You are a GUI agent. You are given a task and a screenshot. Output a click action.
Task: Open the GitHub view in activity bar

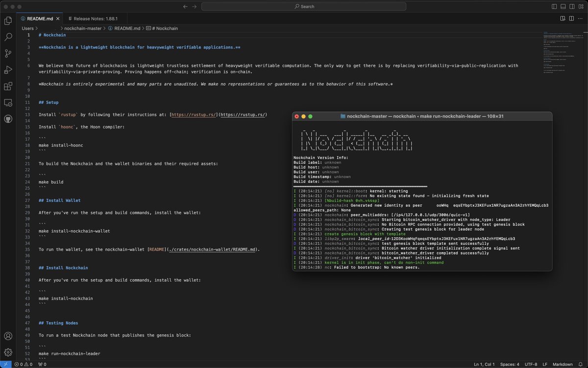pos(8,119)
